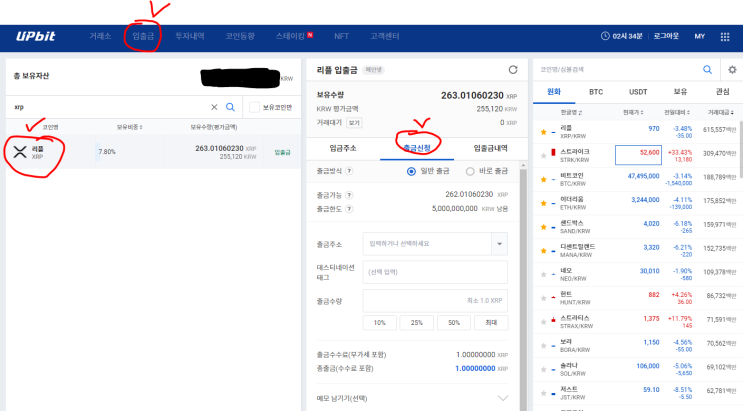The height and width of the screenshot is (411, 743).
Task: Open the NFT menu
Action: [341, 36]
